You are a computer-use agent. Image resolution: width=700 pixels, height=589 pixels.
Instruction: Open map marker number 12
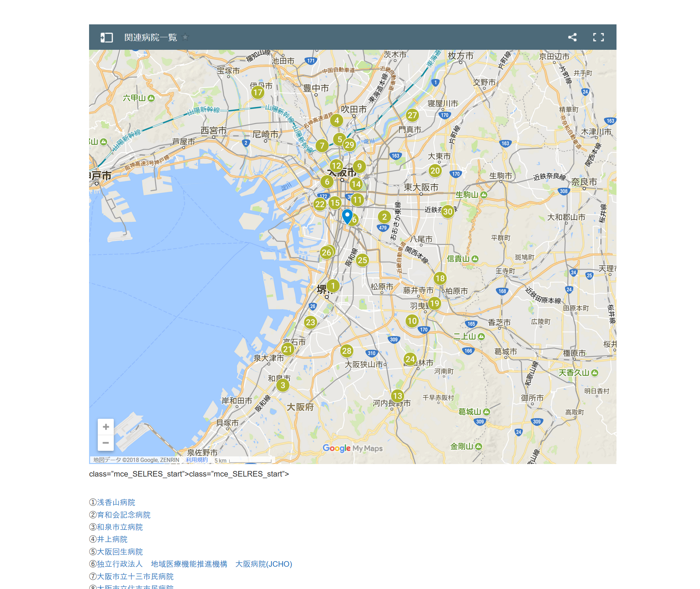(336, 166)
